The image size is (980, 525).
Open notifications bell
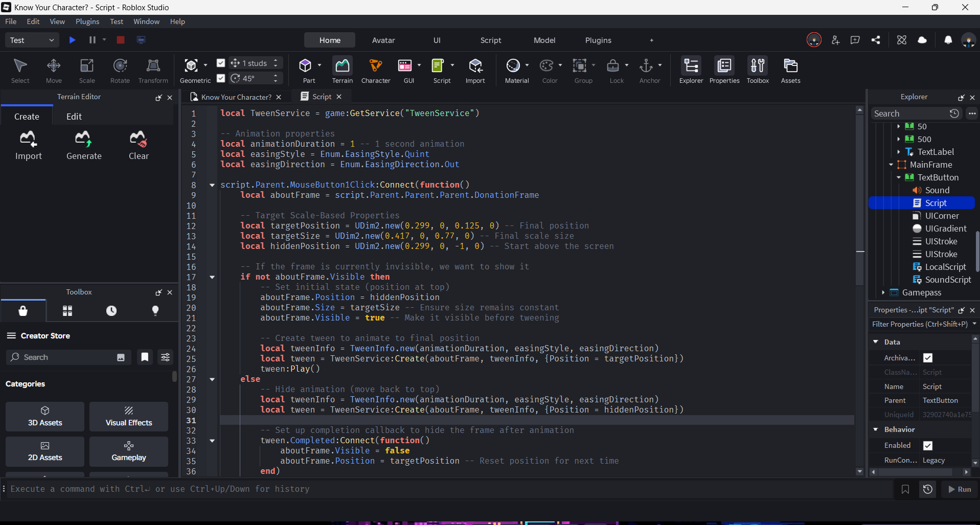[948, 40]
